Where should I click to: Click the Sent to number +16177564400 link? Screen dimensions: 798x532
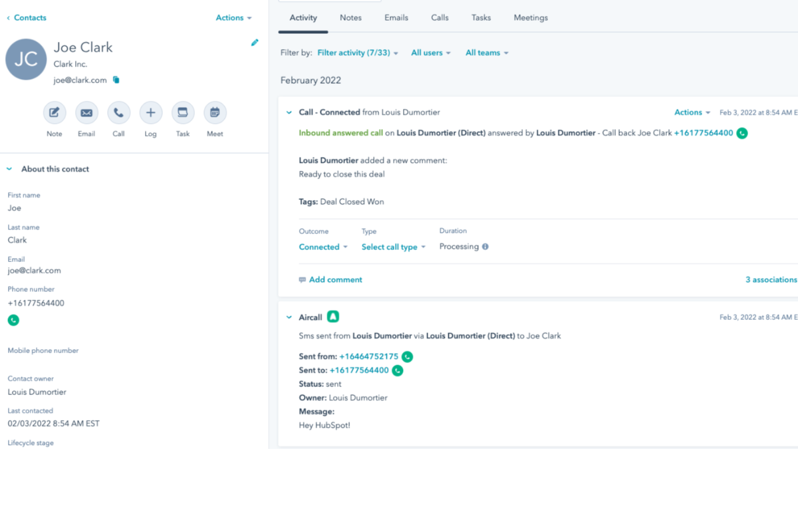click(359, 370)
